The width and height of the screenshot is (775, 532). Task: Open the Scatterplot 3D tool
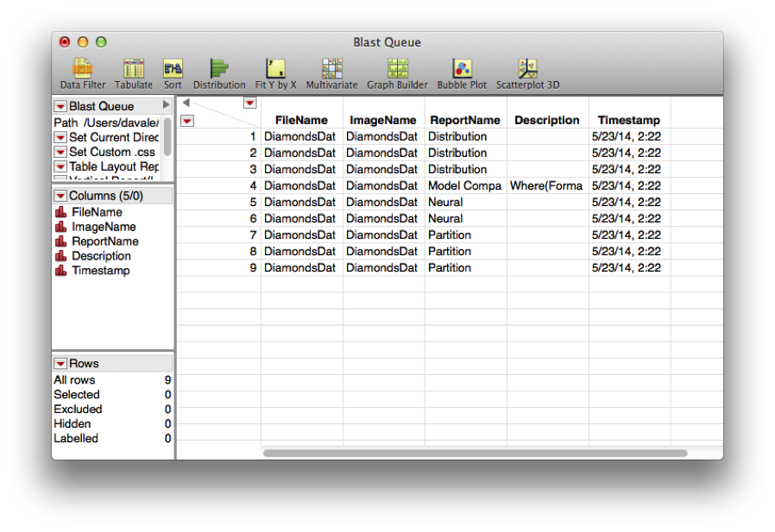point(526,72)
